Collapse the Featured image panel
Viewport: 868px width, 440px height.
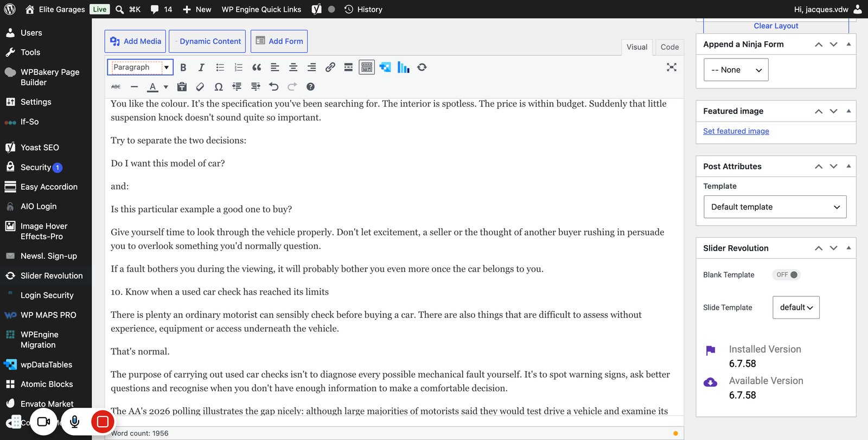[x=848, y=111]
